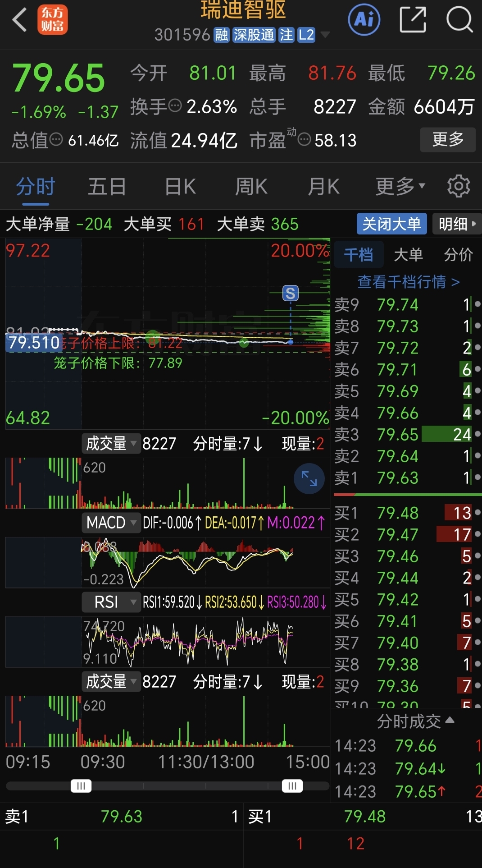Viewport: 482px width, 868px height.
Task: Tap the 换手 info smiley icon
Action: (175, 106)
